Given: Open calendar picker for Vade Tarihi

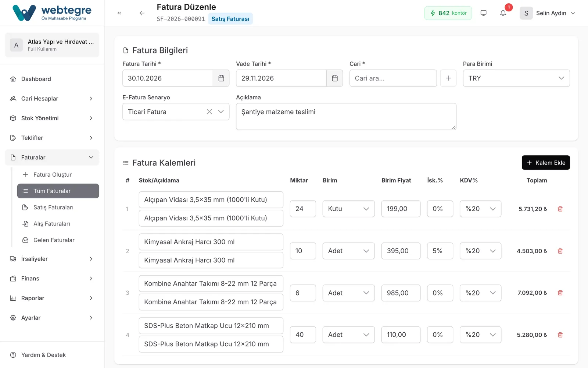Looking at the screenshot, I should (335, 78).
